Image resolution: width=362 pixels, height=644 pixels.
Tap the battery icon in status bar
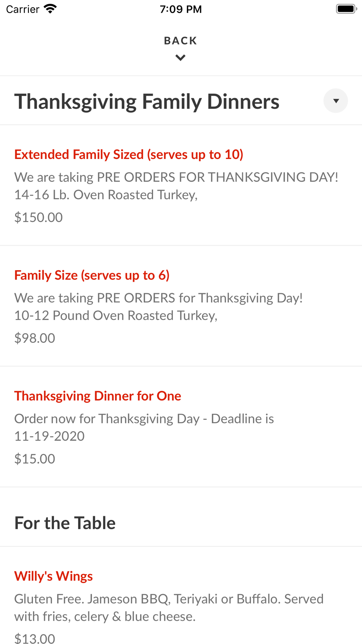[346, 9]
